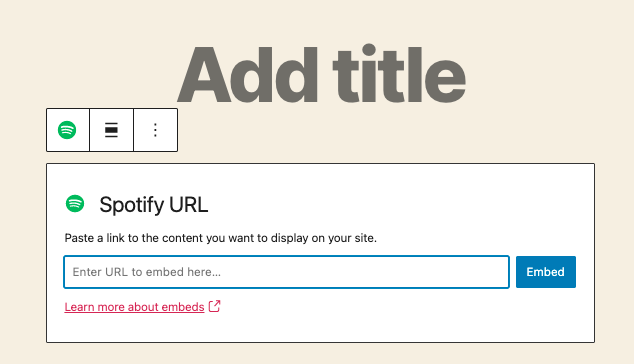Place cursor in the Spotify URL text box
Image resolution: width=634 pixels, height=364 pixels.
click(286, 272)
